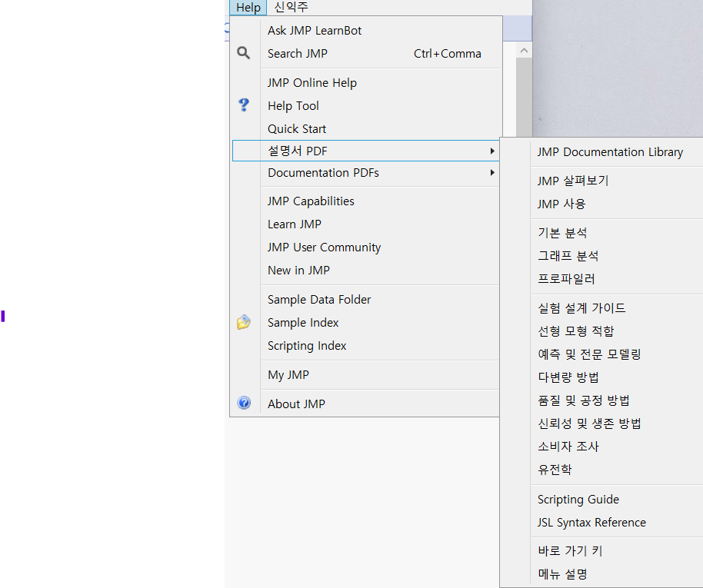703x588 pixels.
Task: Click the blue question mark Help Tool icon
Action: [x=244, y=105]
